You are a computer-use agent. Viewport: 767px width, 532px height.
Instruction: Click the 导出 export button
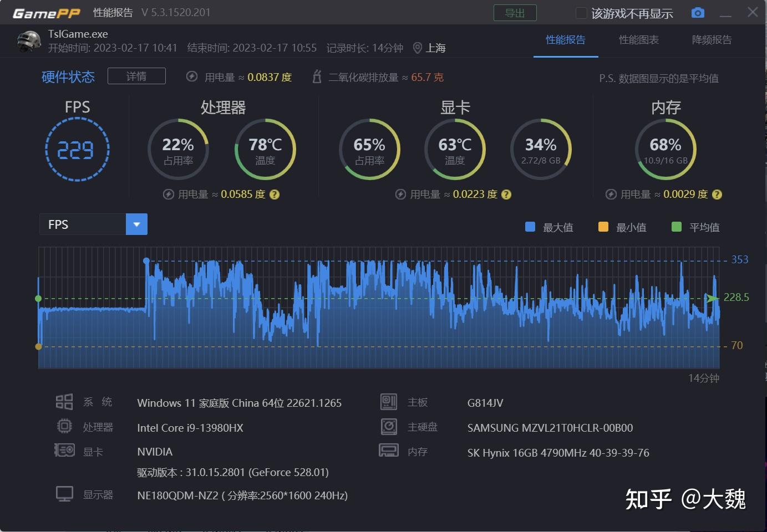(x=515, y=13)
